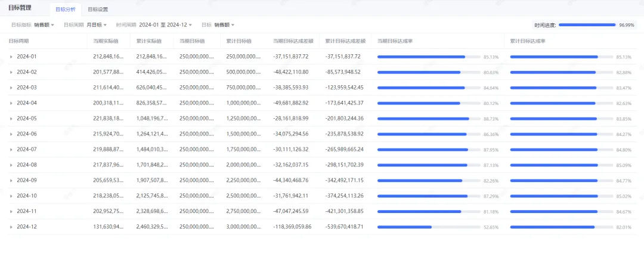Screen dimensions: 644x253
Task: Open the 目标周期 月目标 dropdown
Action: tap(97, 25)
